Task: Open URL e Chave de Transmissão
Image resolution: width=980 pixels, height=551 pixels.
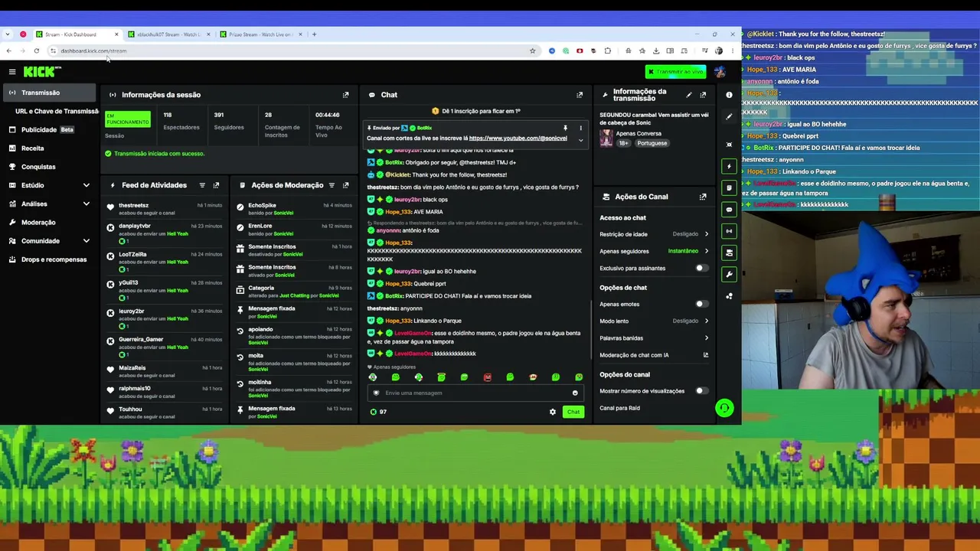Action: 57,111
